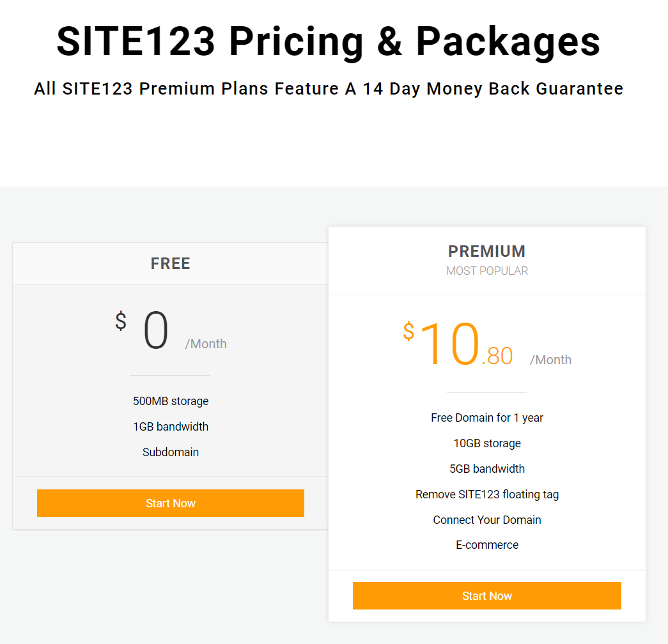This screenshot has height=644, width=668.
Task: Click the MOST POPULAR label
Action: (x=486, y=270)
